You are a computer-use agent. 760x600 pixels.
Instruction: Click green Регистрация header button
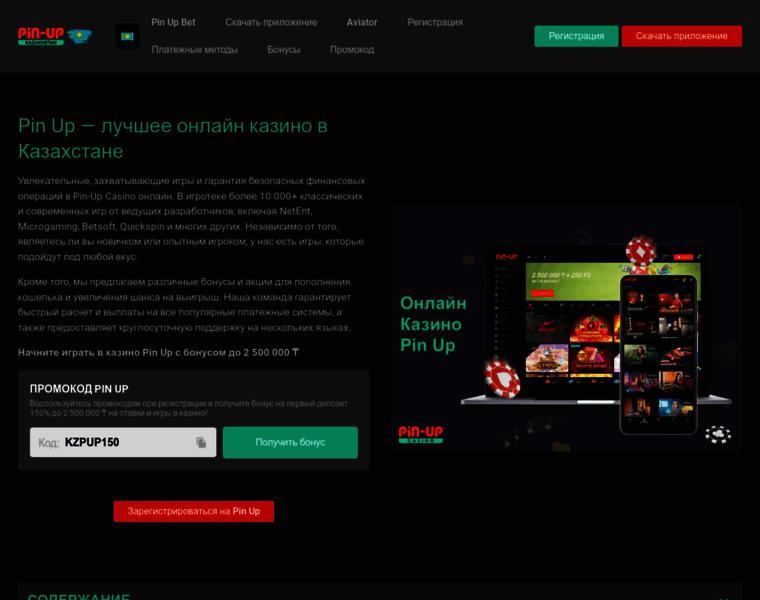tap(576, 36)
